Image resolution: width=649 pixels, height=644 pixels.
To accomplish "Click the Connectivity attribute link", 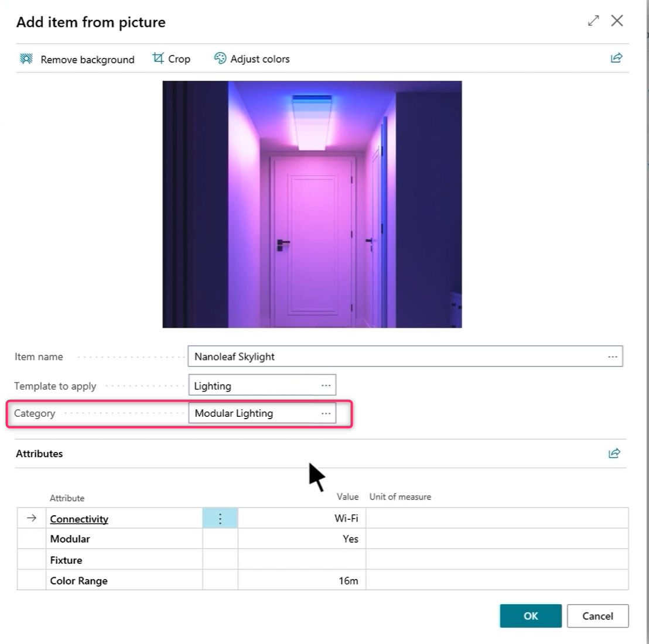I will pyautogui.click(x=79, y=519).
